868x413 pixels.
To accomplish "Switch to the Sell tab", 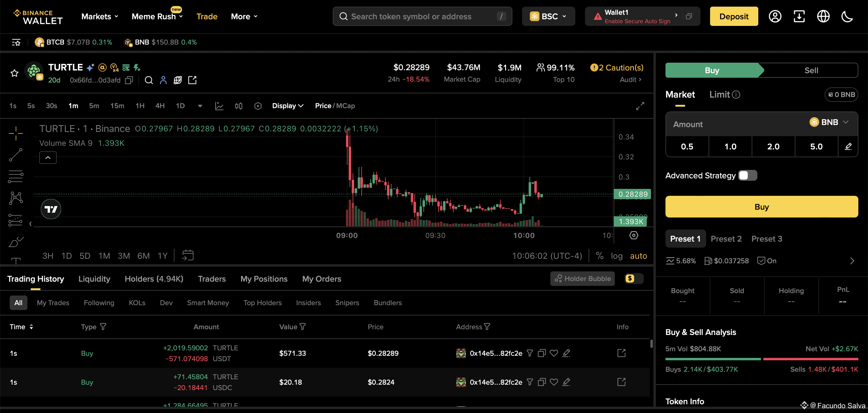I will [811, 70].
